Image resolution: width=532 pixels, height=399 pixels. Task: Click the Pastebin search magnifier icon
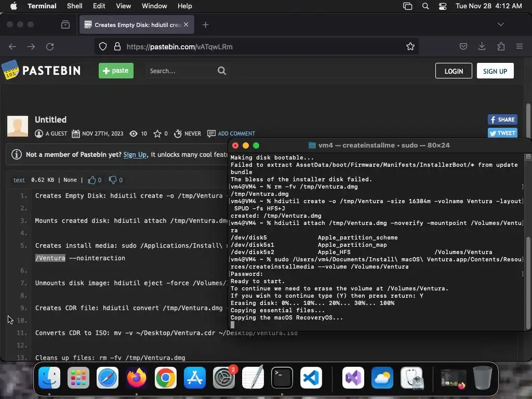[221, 71]
